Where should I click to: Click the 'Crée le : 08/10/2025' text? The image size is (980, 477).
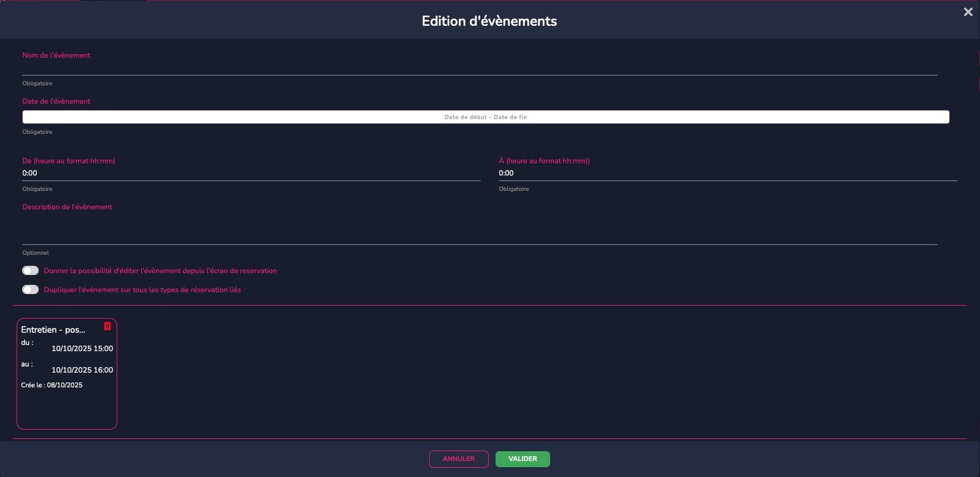coord(52,386)
